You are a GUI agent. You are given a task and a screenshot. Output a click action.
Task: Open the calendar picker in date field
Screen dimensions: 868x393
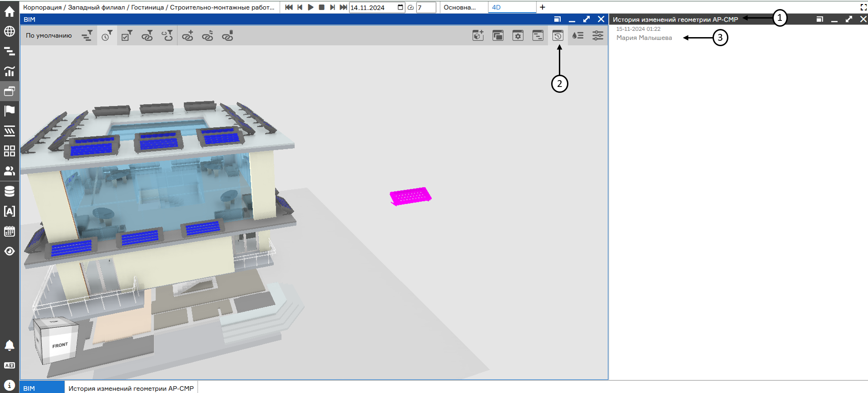tap(400, 7)
